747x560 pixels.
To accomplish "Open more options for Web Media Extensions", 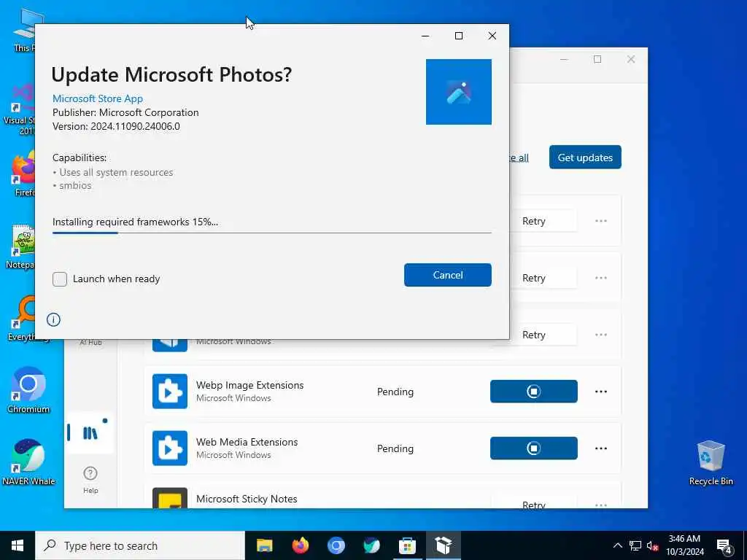I will [601, 448].
